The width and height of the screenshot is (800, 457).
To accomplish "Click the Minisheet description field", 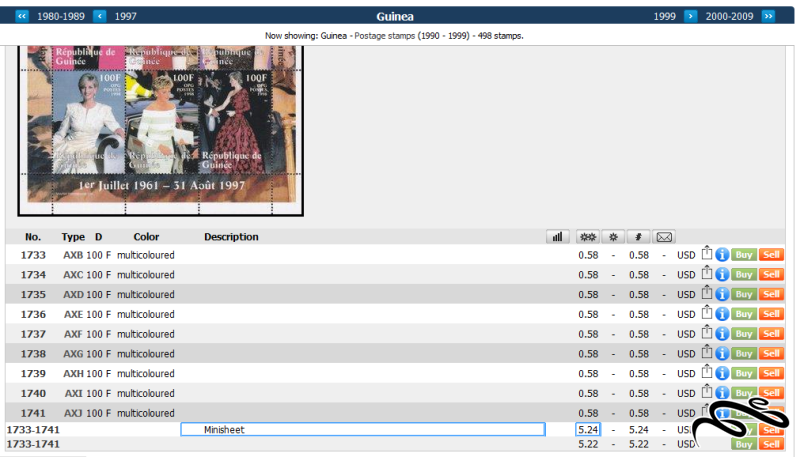I will (363, 429).
